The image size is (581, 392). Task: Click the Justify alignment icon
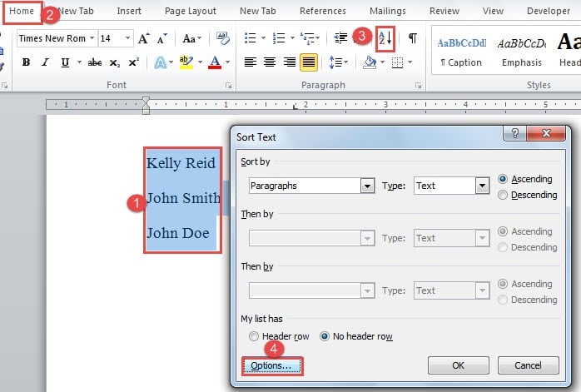point(309,62)
